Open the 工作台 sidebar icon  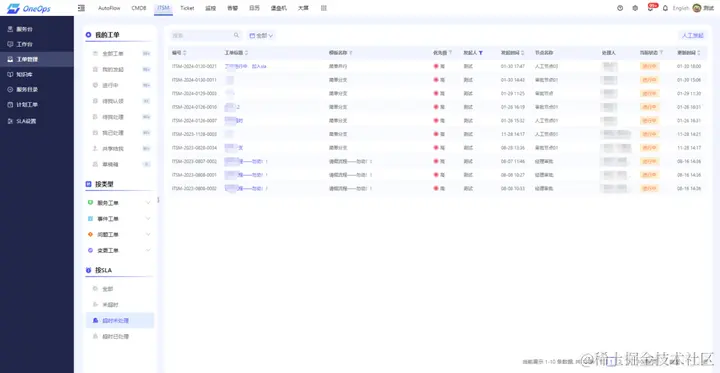point(10,44)
